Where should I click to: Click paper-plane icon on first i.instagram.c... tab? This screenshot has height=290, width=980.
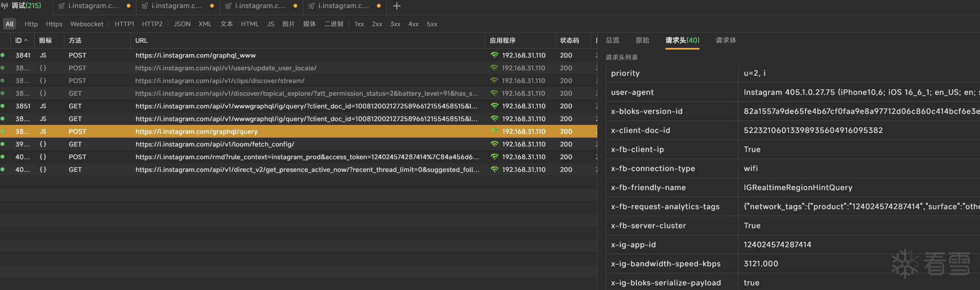61,6
